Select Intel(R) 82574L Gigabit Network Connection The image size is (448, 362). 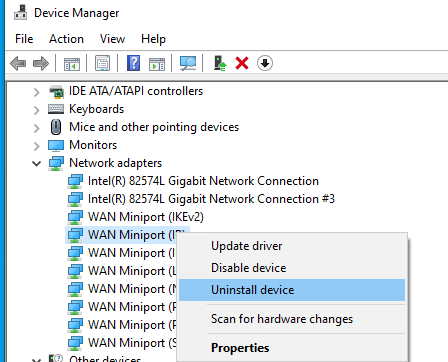click(203, 181)
